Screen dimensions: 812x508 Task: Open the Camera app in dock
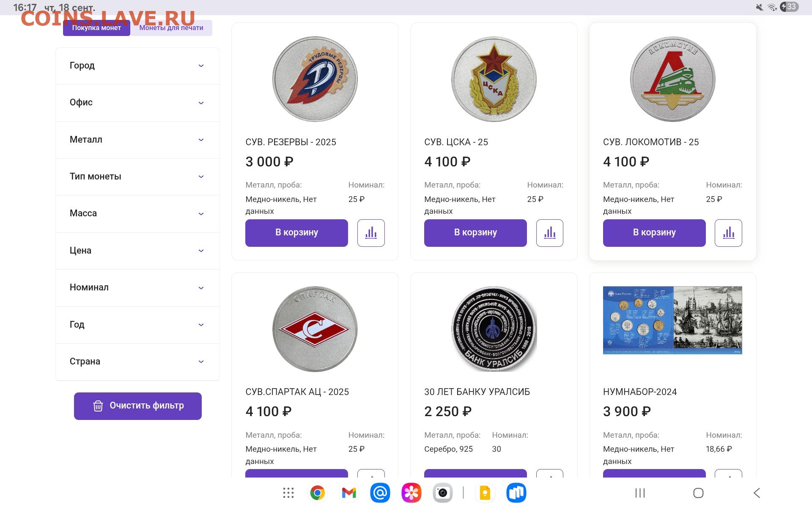[x=442, y=493]
